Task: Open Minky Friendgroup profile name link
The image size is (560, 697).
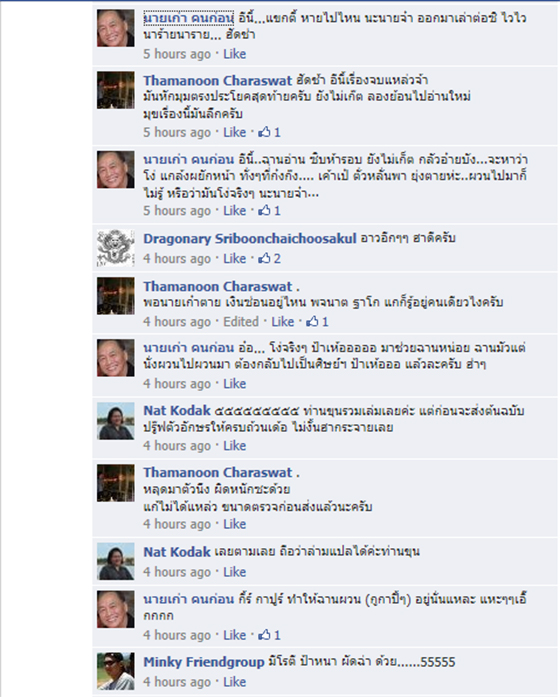Action: pos(204,662)
